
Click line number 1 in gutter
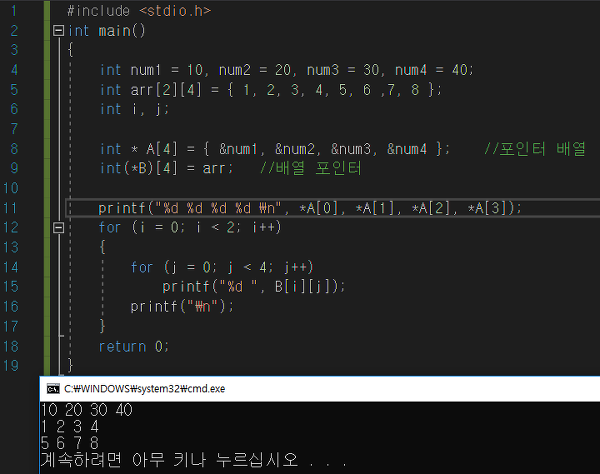(x=14, y=11)
